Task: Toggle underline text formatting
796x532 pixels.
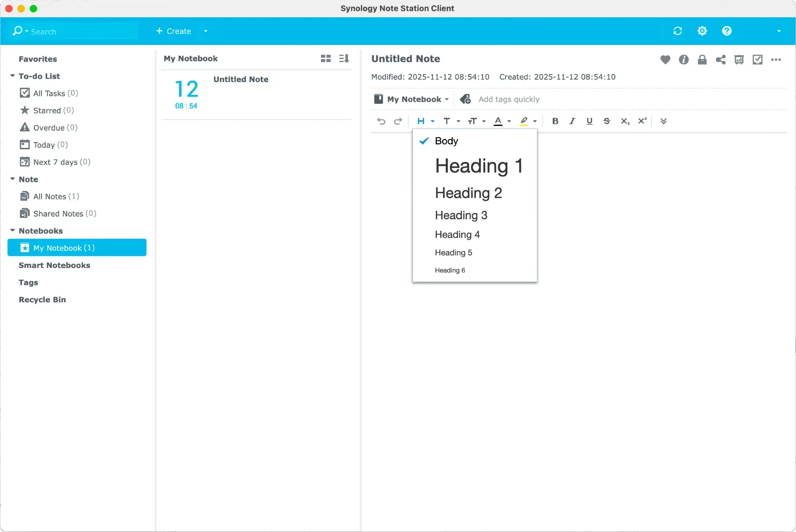Action: click(590, 121)
